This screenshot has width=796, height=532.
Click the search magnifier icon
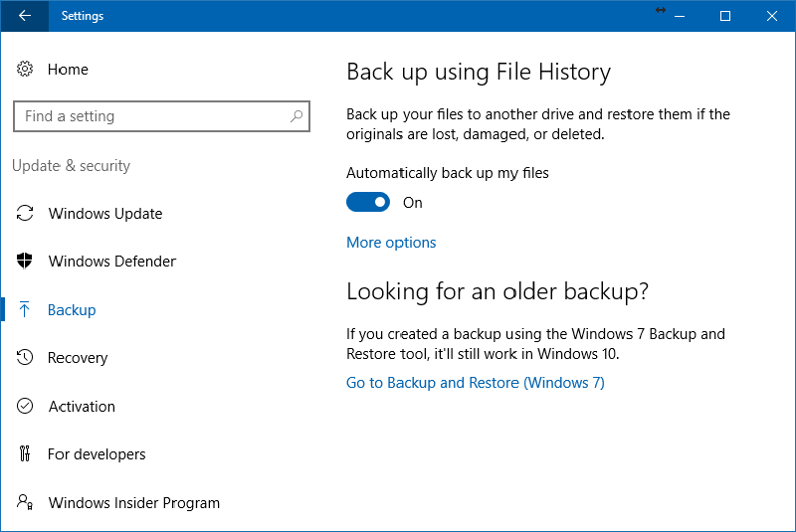(297, 116)
